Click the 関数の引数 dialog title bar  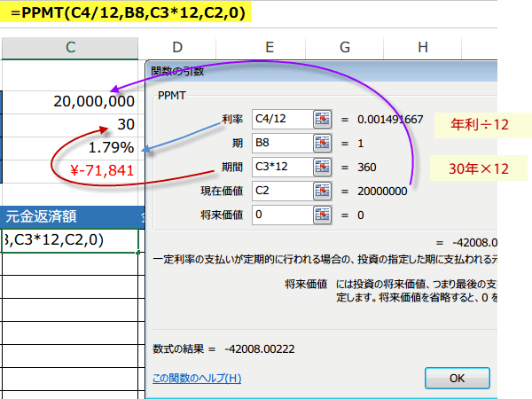point(323,71)
